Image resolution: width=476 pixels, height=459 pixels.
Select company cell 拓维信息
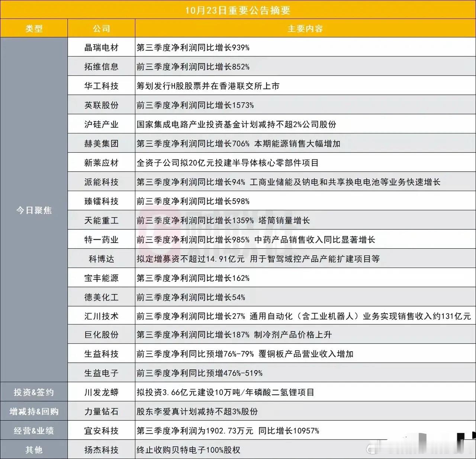(x=101, y=67)
